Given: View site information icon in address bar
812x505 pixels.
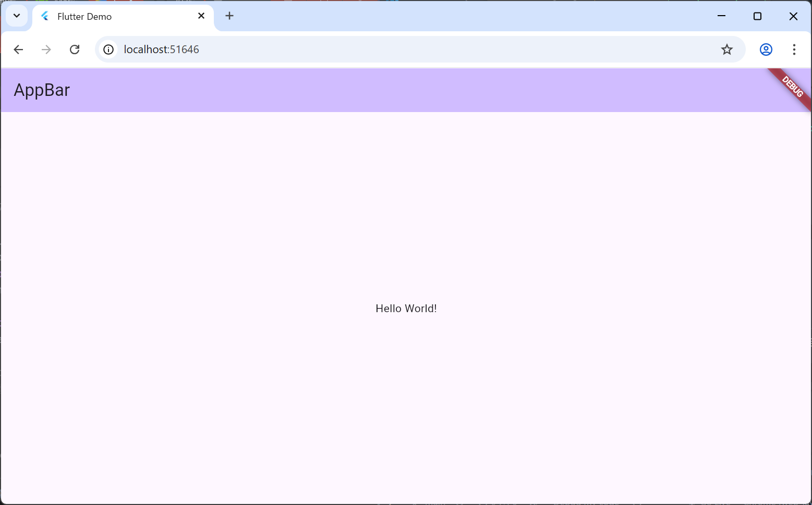Looking at the screenshot, I should coord(108,50).
